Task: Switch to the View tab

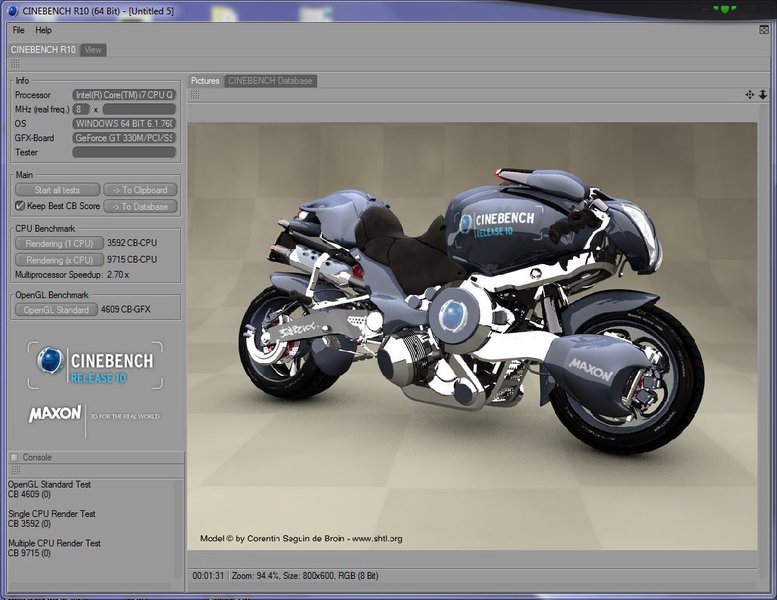Action: 93,50
